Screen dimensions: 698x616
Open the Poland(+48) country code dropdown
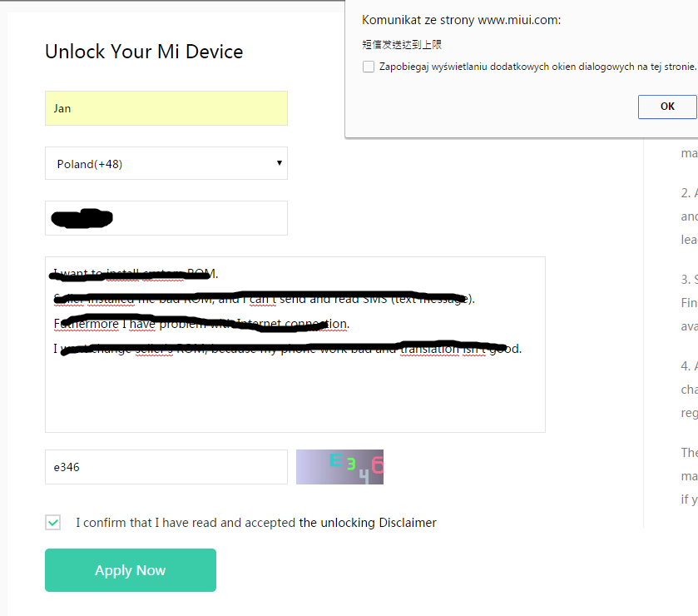click(166, 164)
